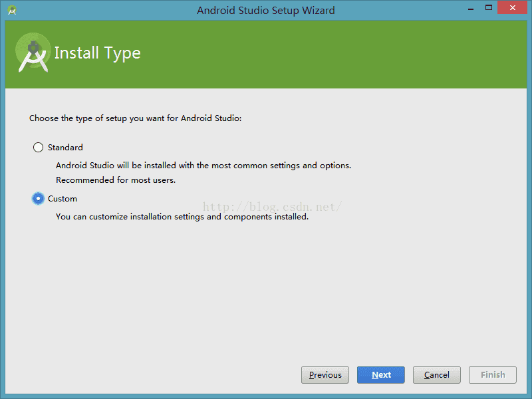Click the Install Type heading
The width and height of the screenshot is (532, 399).
click(97, 53)
